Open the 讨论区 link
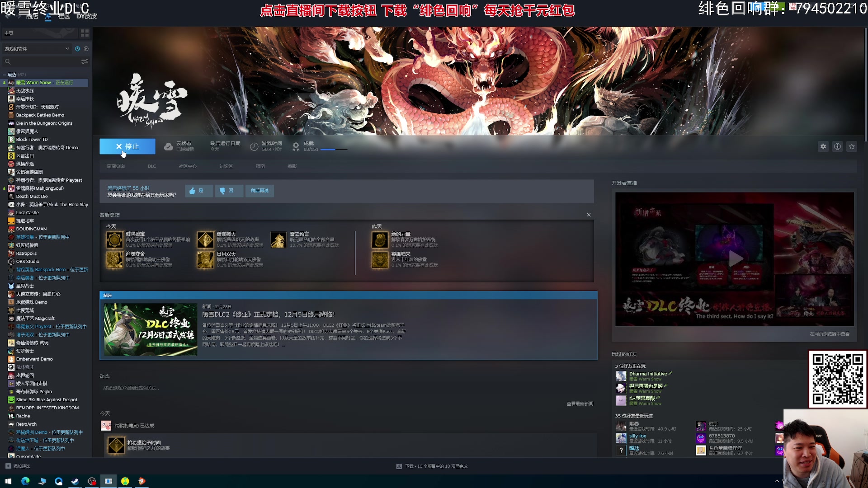 point(226,166)
